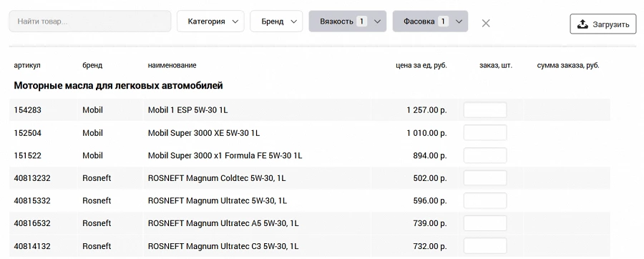
Task: Open the Категория dropdown
Action: coord(210,21)
